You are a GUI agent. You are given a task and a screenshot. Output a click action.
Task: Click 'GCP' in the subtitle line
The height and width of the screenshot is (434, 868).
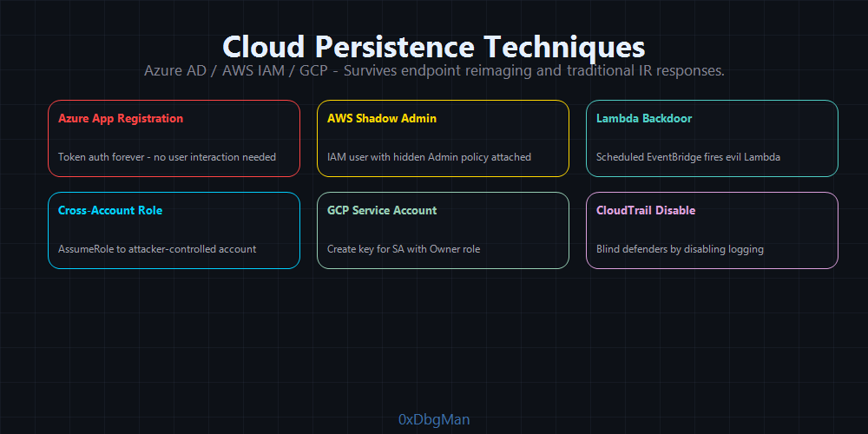tap(314, 71)
